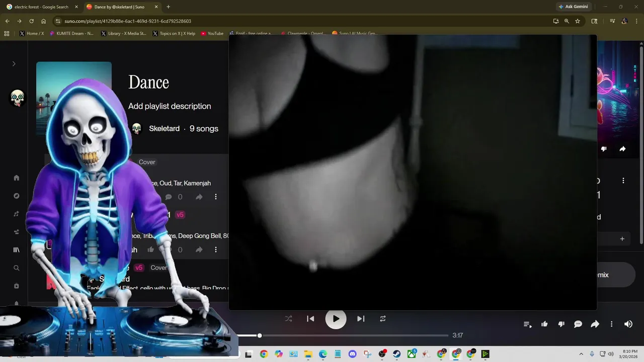This screenshot has height=362, width=644.
Task: Open Chrome three-dot menu
Action: coord(636,21)
